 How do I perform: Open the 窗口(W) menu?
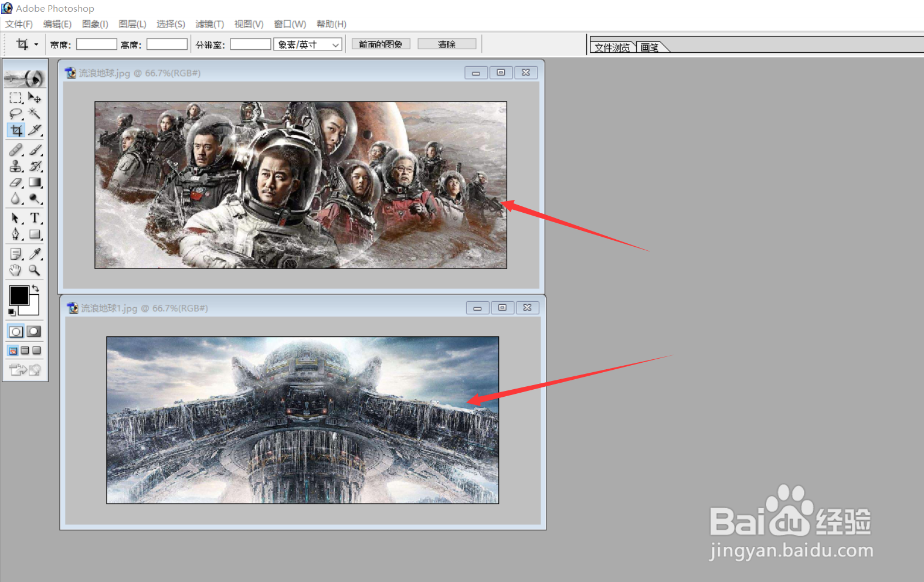[x=290, y=24]
